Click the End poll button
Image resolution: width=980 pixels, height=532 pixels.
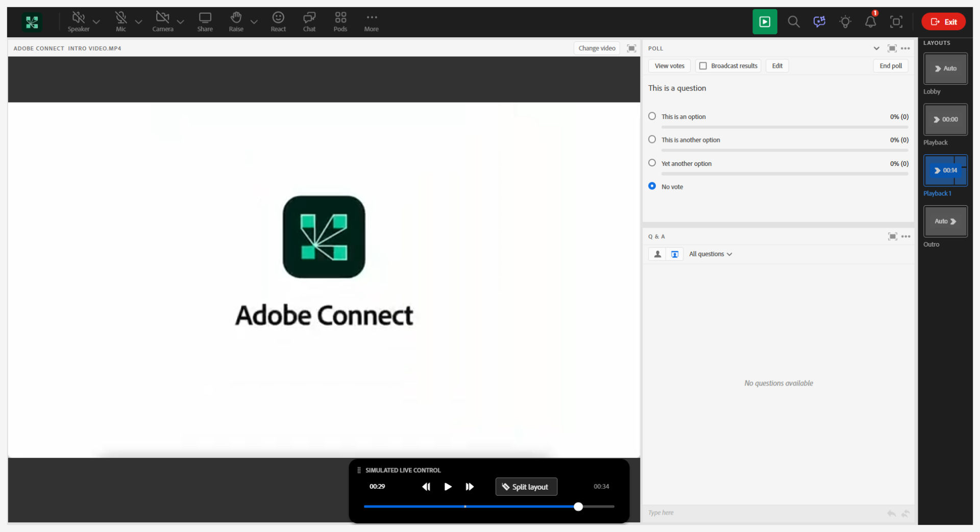tap(891, 66)
